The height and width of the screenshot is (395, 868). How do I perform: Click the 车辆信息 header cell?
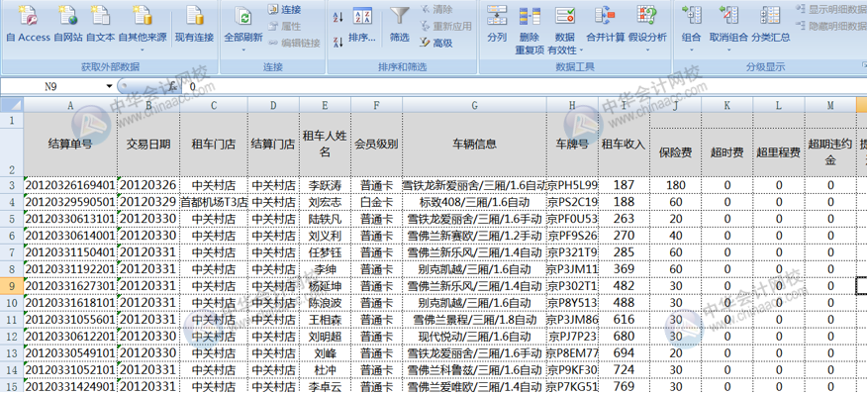pyautogui.click(x=474, y=145)
